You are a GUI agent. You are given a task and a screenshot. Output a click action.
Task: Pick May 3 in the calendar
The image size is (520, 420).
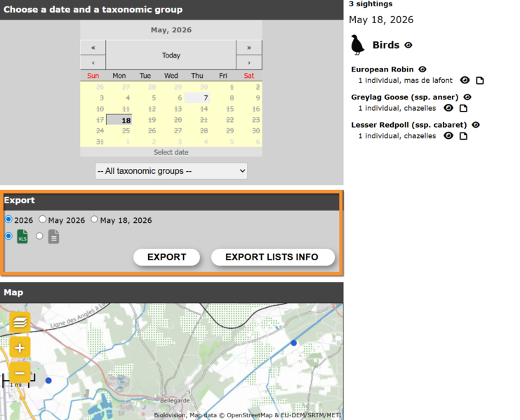point(93,97)
